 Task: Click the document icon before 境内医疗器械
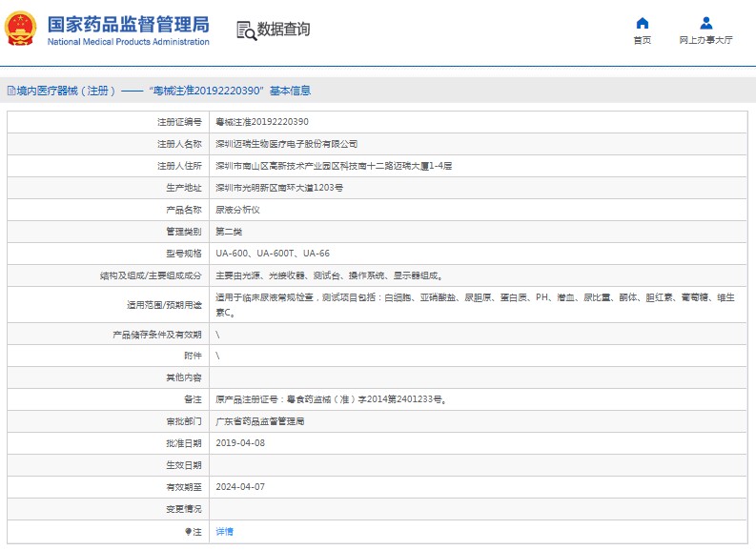click(x=10, y=92)
